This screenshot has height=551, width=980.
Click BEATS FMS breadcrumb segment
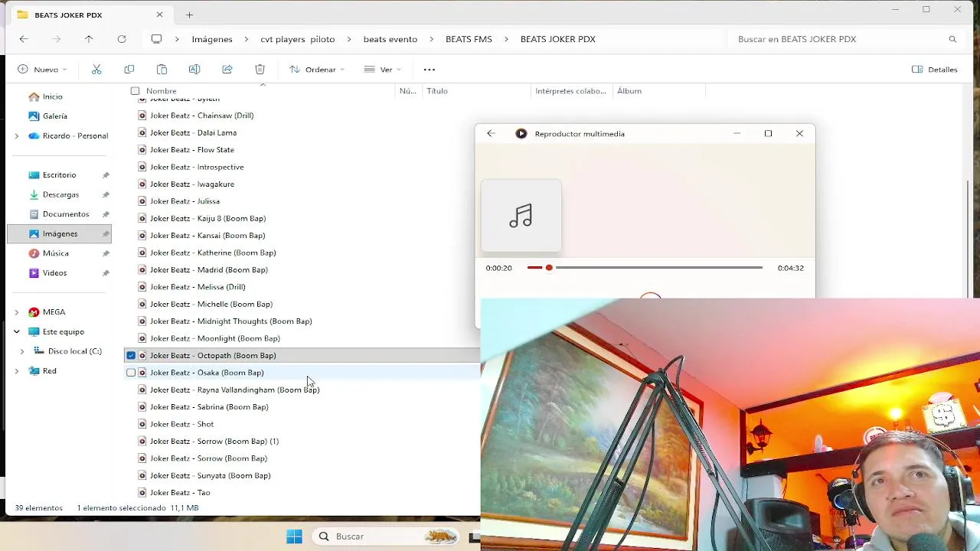coord(469,39)
